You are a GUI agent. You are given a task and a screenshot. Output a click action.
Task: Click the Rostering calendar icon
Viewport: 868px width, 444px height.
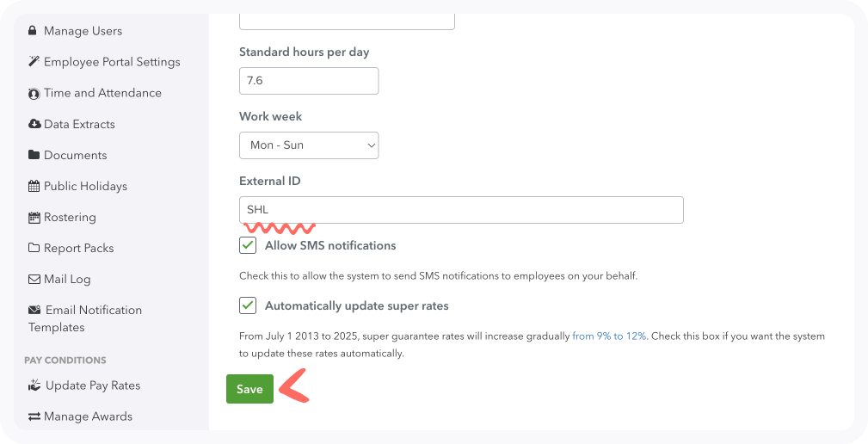(34, 217)
